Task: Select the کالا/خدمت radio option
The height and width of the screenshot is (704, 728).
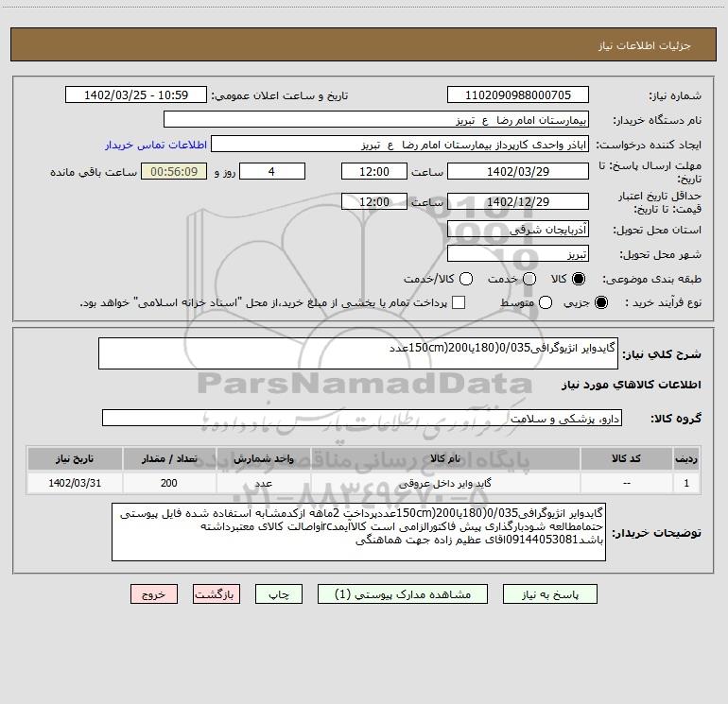Action: pyautogui.click(x=466, y=279)
